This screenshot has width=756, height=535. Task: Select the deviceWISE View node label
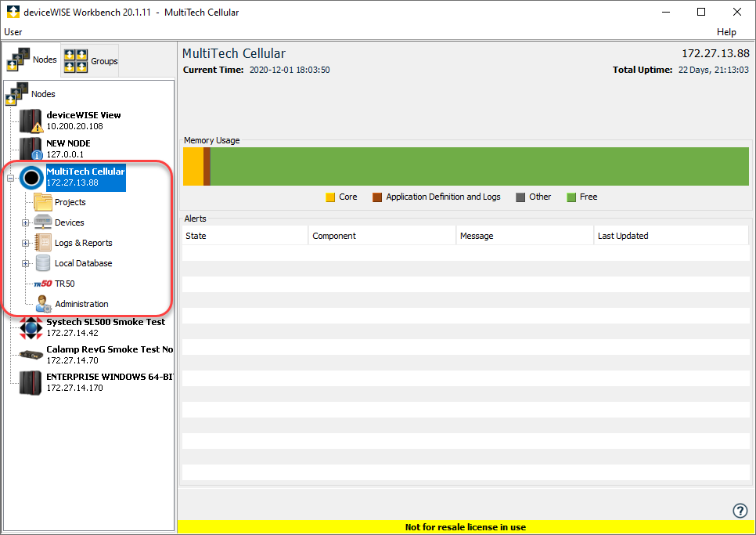[x=84, y=121]
